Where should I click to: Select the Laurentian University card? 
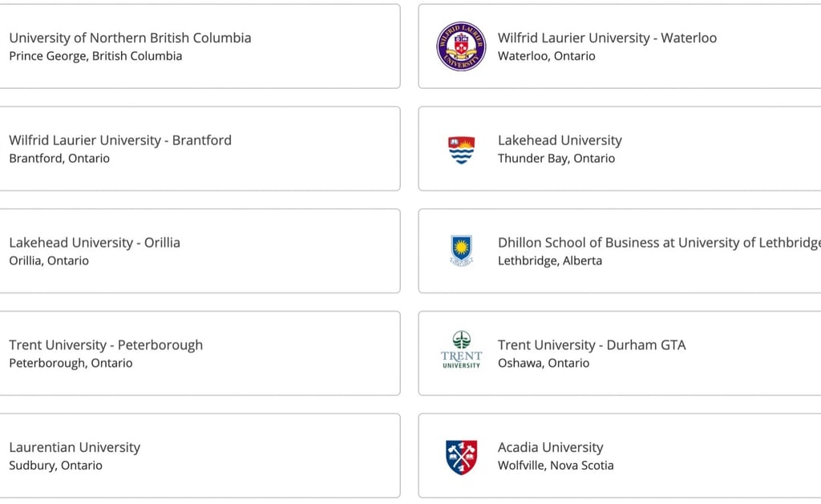200,456
